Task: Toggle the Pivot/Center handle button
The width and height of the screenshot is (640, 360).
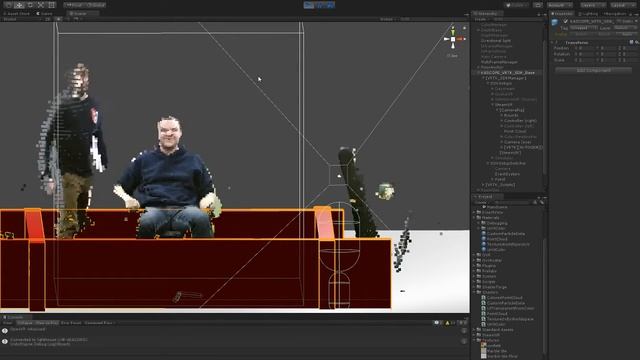Action: (x=75, y=5)
